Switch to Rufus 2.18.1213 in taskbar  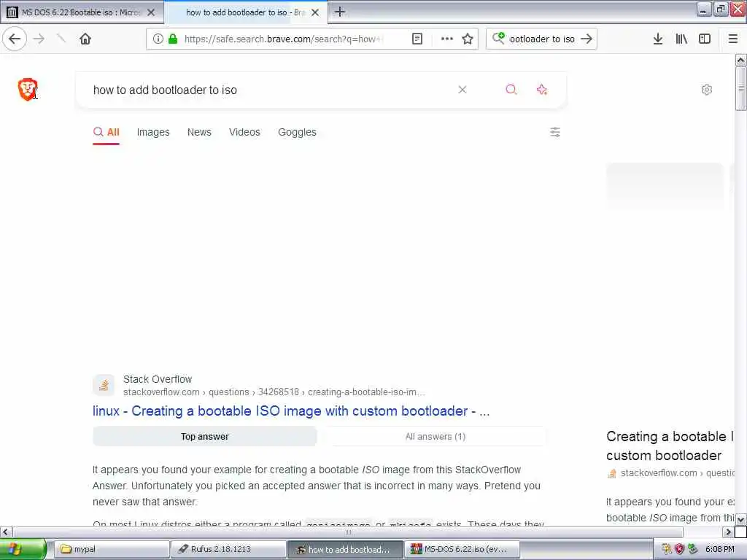tap(228, 550)
